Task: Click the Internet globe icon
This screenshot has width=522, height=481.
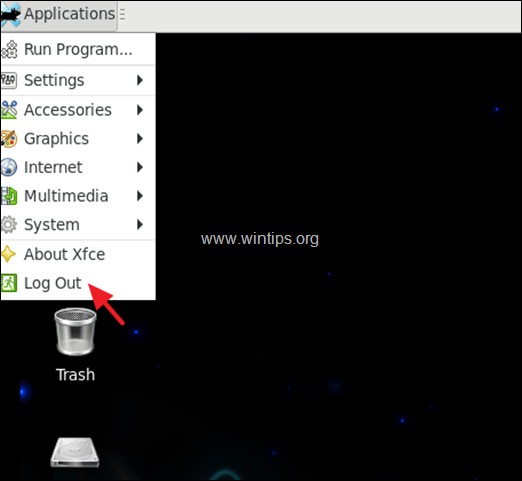Action: point(9,167)
